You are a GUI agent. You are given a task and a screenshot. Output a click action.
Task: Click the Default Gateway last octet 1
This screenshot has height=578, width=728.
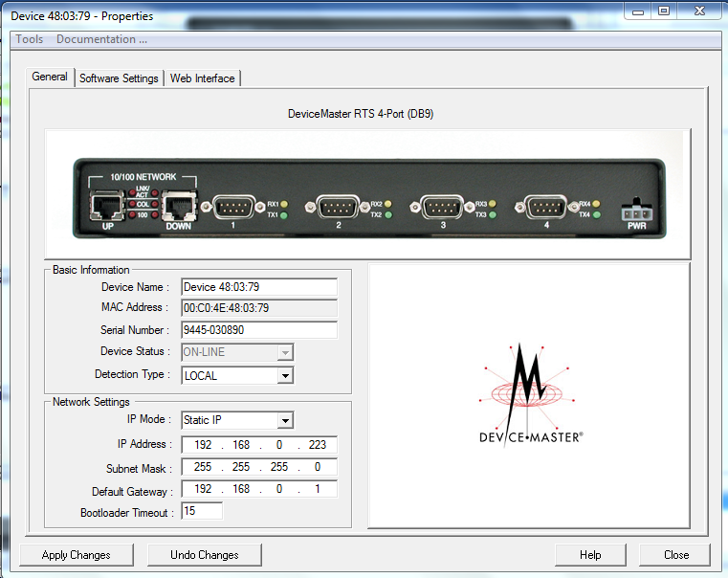[318, 489]
